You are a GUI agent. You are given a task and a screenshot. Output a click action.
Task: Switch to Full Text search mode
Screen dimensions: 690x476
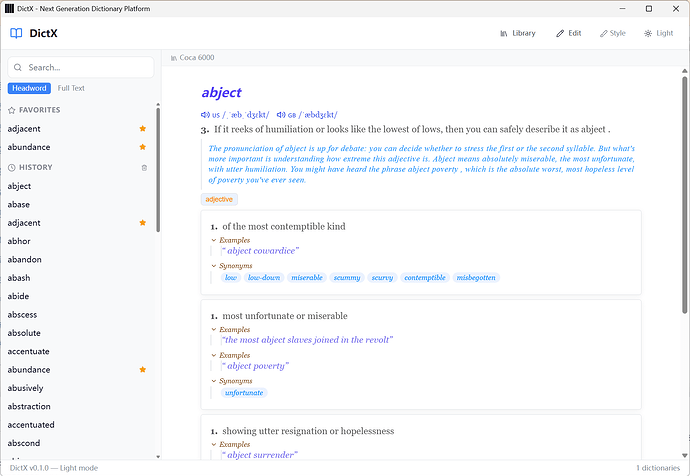pos(71,88)
